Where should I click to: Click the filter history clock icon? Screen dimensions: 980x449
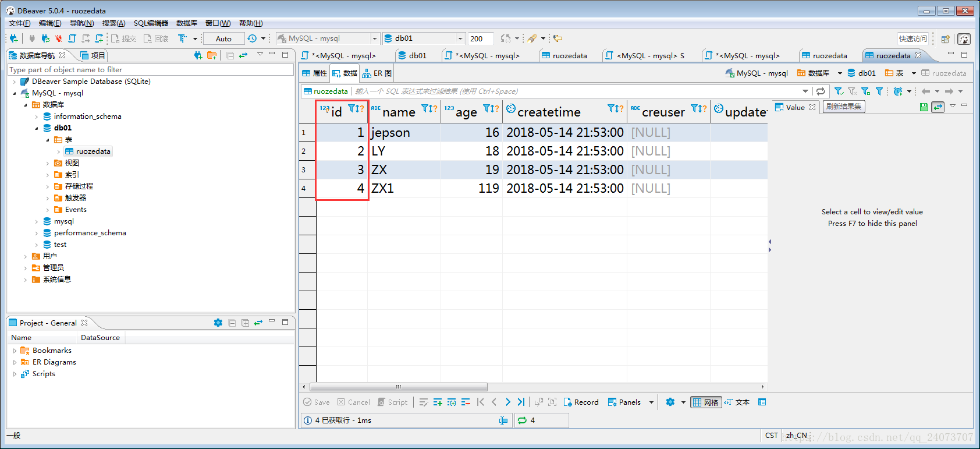tap(899, 91)
